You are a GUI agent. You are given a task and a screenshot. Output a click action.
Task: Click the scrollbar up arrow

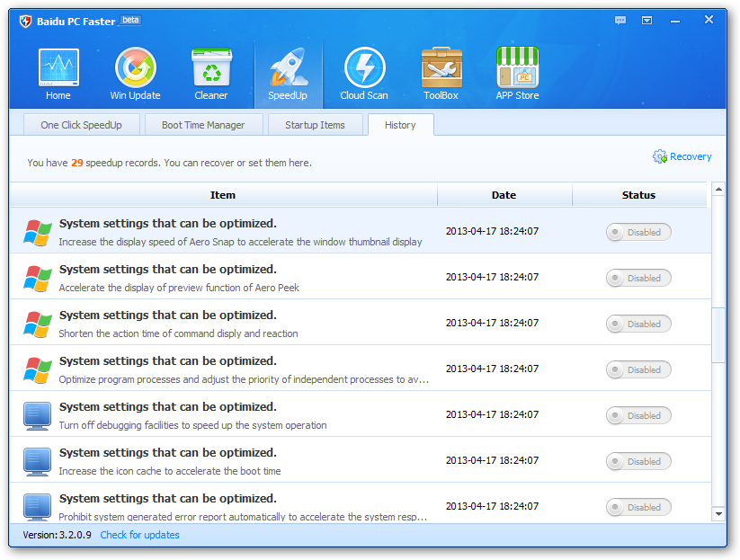[718, 189]
